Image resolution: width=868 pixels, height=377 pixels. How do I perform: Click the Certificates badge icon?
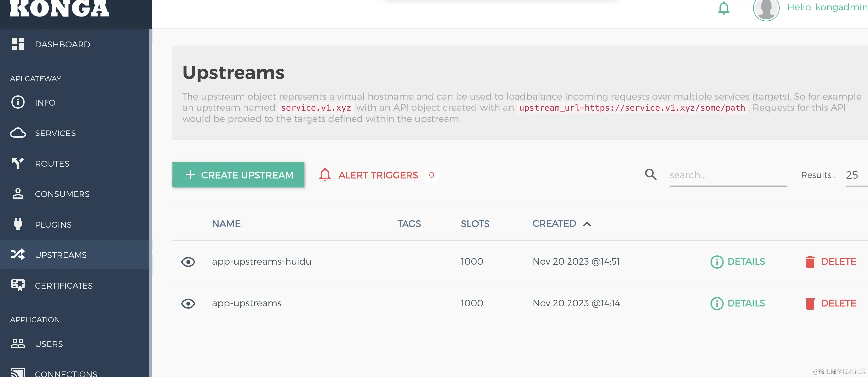18,285
